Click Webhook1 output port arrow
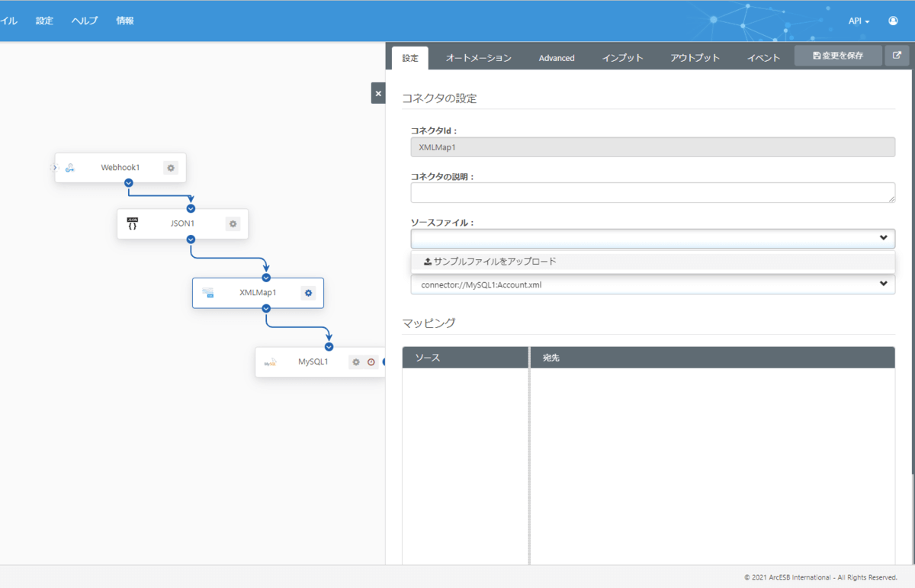The width and height of the screenshot is (915, 588). pyautogui.click(x=129, y=183)
